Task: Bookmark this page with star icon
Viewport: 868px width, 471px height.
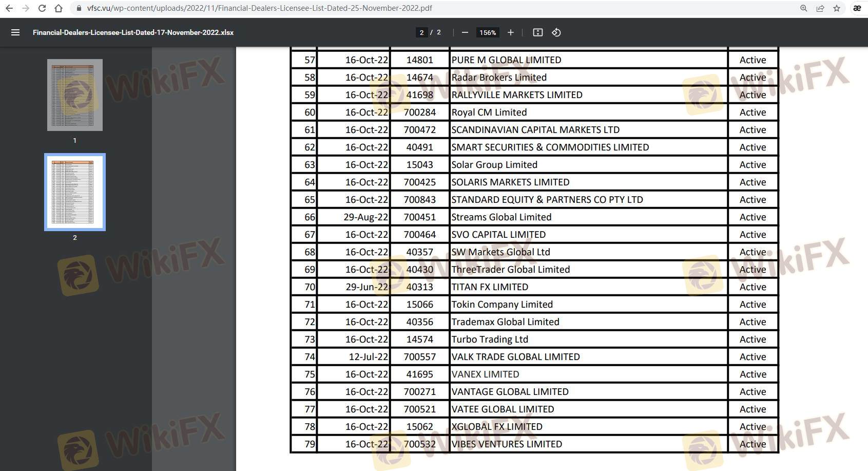Action: [x=837, y=8]
